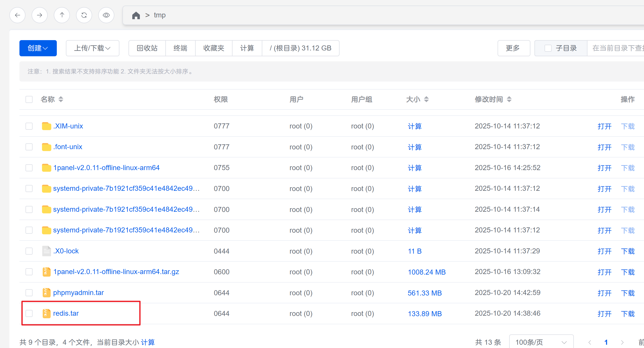Screen dimensions: 644x348
Task: Open the 回收站 recycle bin tab
Action: [147, 48]
